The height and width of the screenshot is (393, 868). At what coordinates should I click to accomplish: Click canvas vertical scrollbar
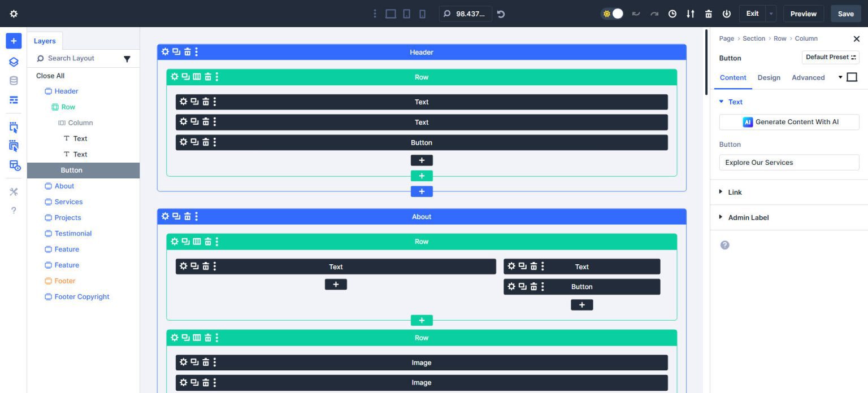point(706,62)
